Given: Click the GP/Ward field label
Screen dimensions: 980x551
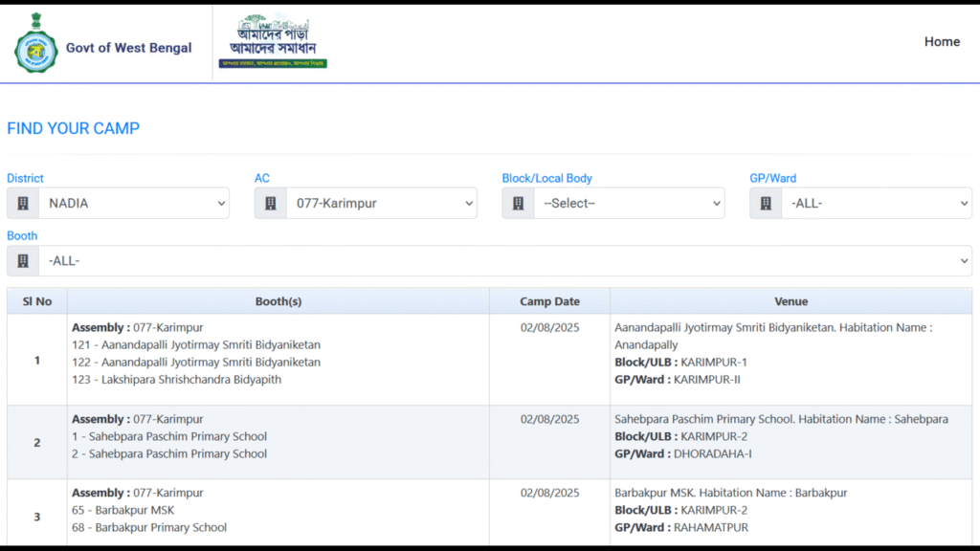Looking at the screenshot, I should point(773,178).
